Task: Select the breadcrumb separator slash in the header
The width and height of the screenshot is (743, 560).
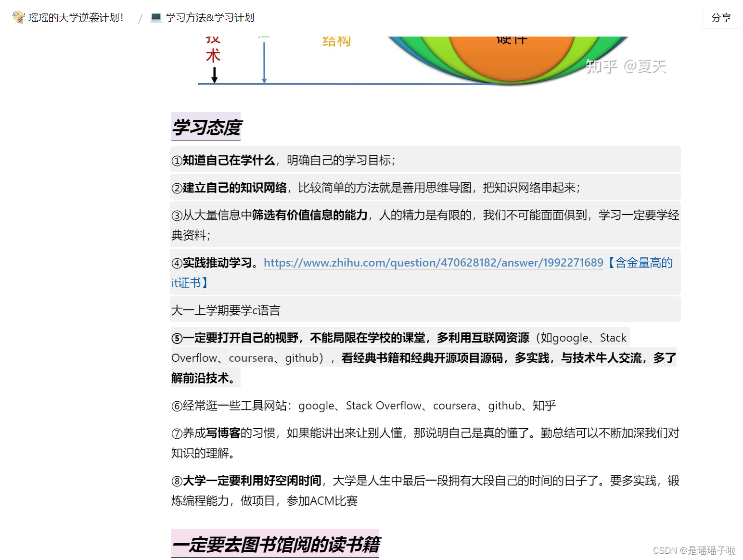Action: 140,18
